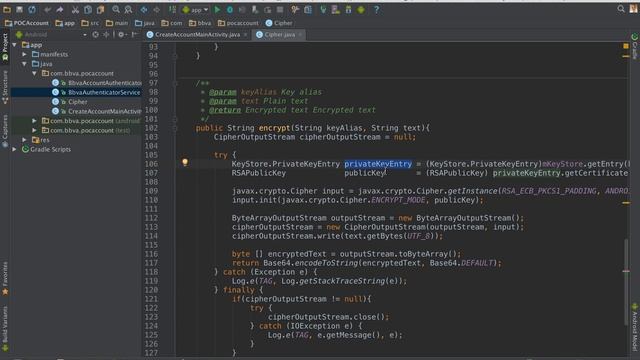640x360 pixels.
Task: Expand com.bbva.pocaccount (test) package
Action: click(x=34, y=130)
